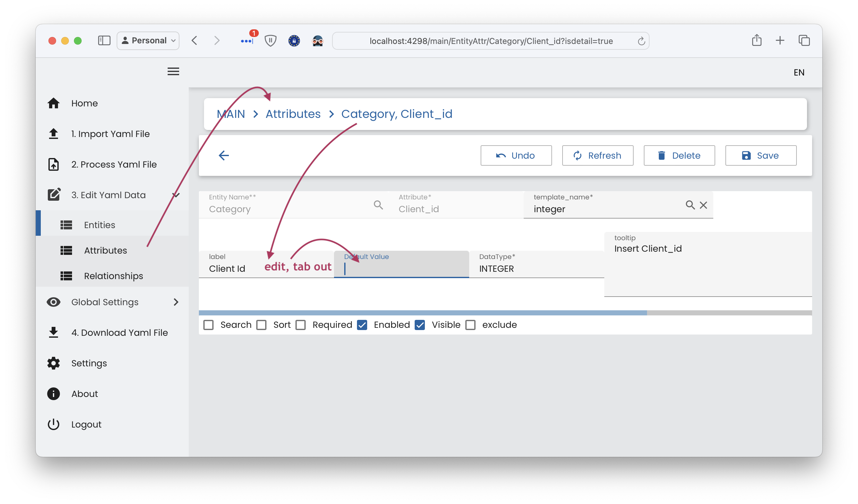Click the goggles face extension icon
Image resolution: width=858 pixels, height=504 pixels.
click(318, 41)
